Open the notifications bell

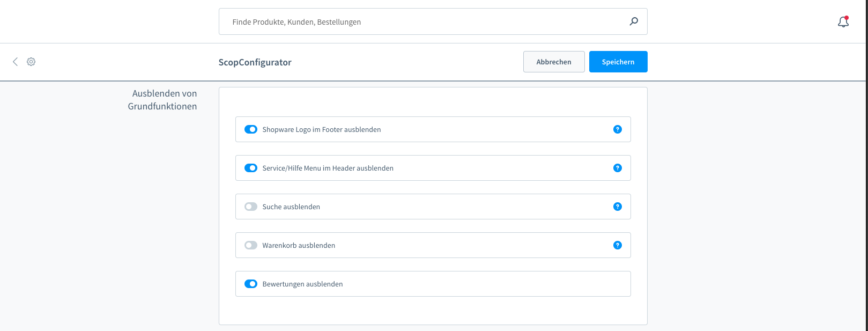(843, 22)
